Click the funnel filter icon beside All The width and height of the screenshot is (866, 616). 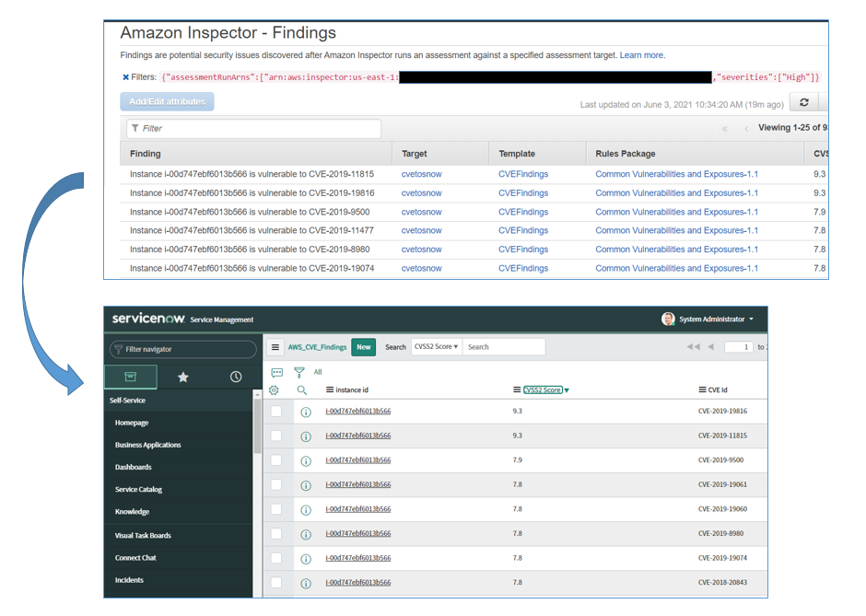click(x=299, y=373)
